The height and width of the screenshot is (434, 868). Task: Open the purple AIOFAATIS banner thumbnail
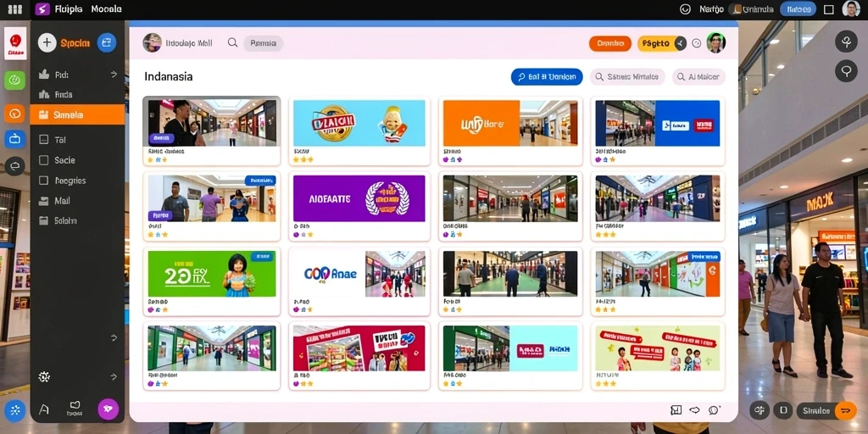pos(359,198)
